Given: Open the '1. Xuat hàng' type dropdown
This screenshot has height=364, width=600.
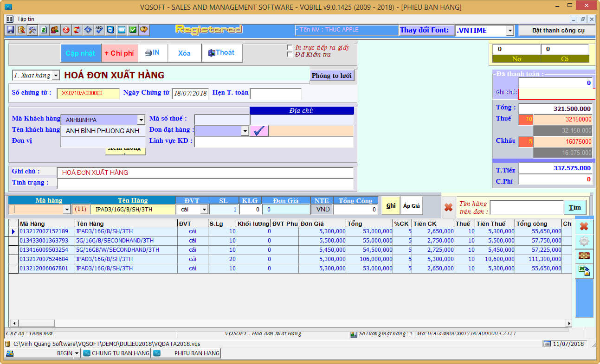Looking at the screenshot, I should [x=56, y=75].
